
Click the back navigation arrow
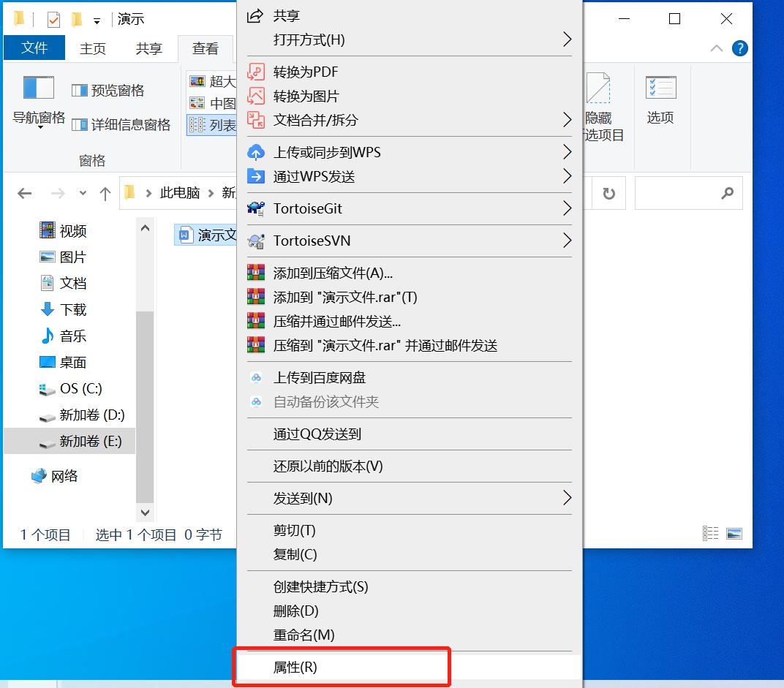pos(24,192)
